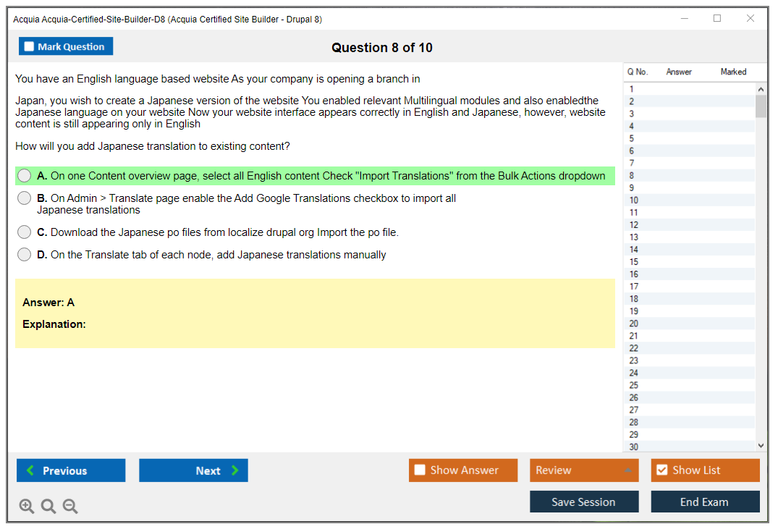Select question 15 in the list
Screen dimensions: 778x532
click(x=634, y=262)
